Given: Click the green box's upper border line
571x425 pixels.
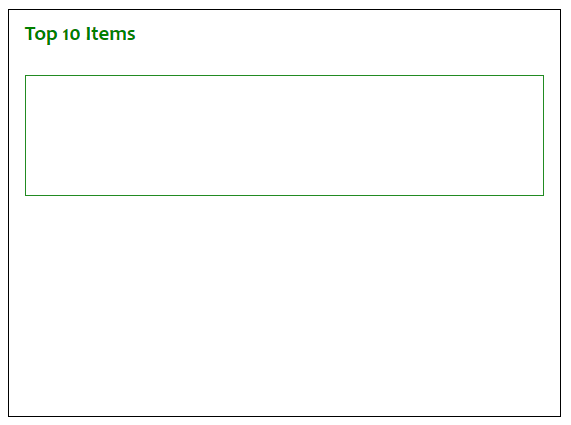Looking at the screenshot, I should (x=284, y=76).
